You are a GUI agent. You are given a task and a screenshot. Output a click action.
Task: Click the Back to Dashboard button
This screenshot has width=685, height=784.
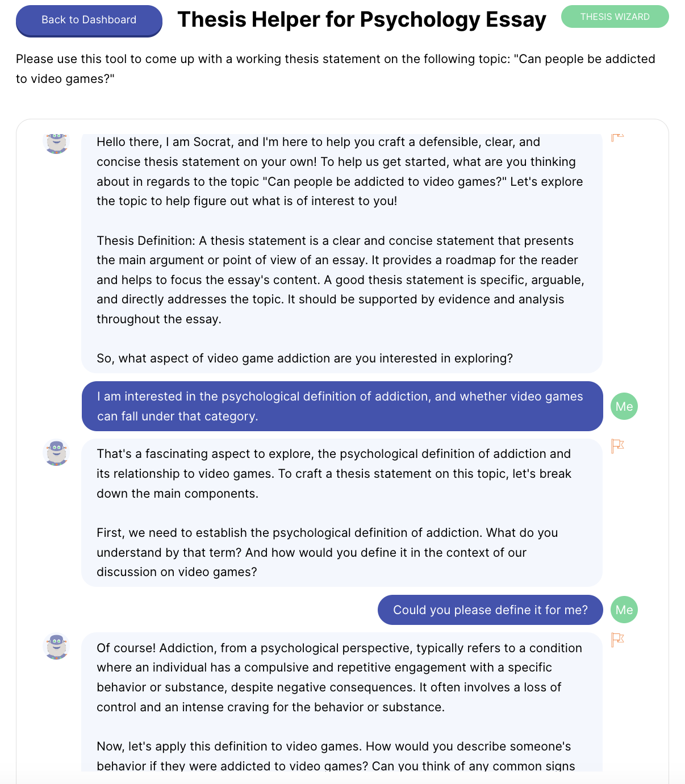pos(89,20)
